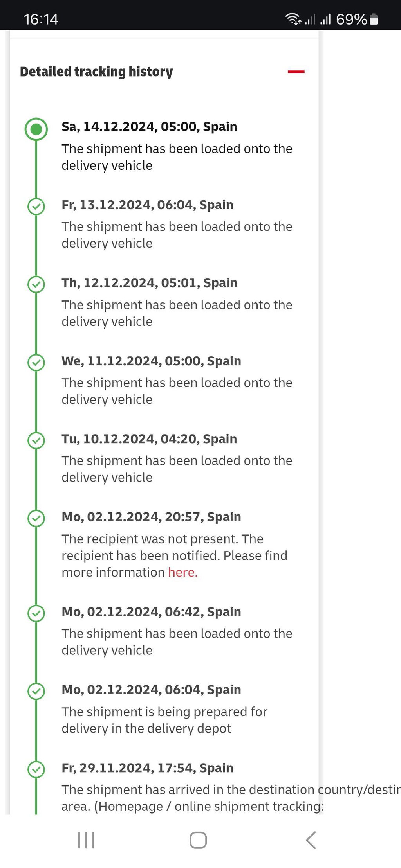Open Android recent apps button
This screenshot has height=868, width=401.
(x=86, y=840)
